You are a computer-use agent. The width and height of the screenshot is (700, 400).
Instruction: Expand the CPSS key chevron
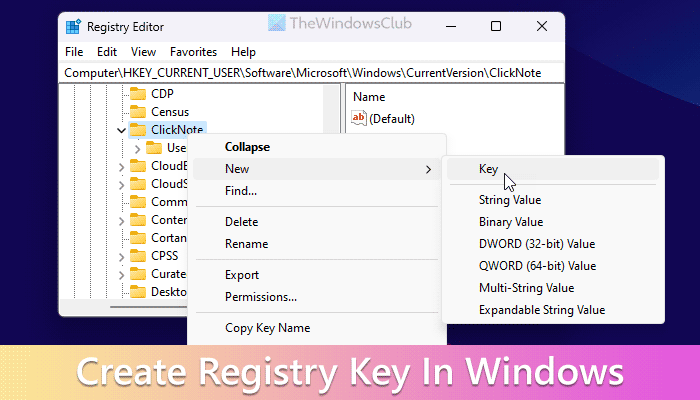point(121,256)
